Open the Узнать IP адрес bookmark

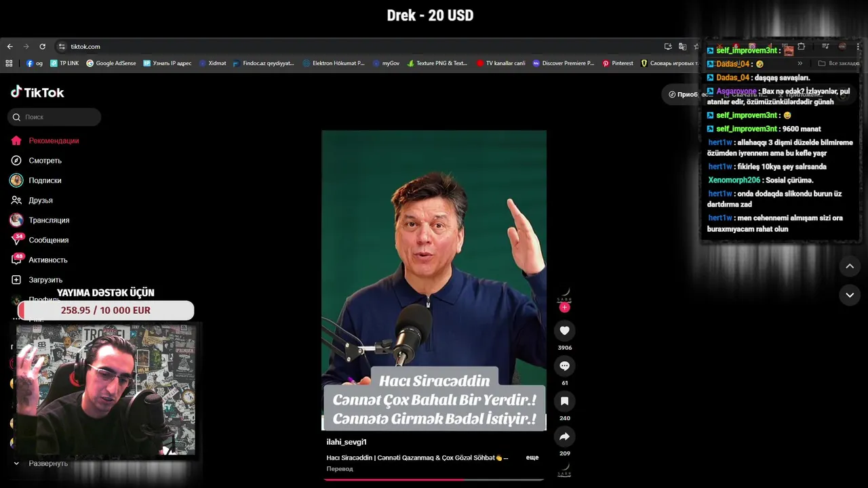pyautogui.click(x=167, y=63)
